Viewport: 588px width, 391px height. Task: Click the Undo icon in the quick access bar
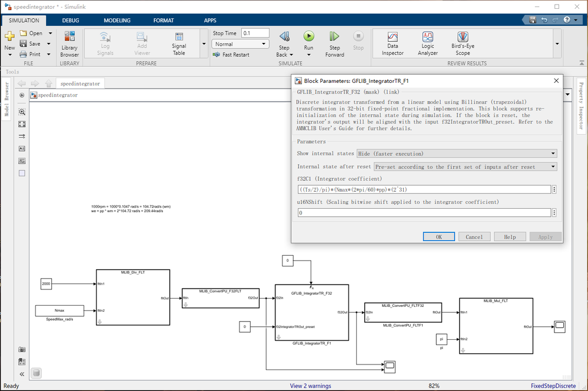(544, 20)
